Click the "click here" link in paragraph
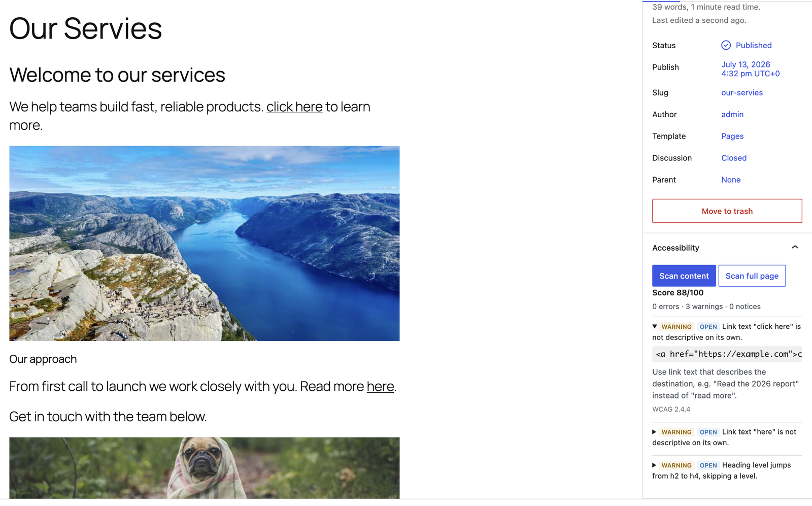The height and width of the screenshot is (506, 812). coord(294,107)
